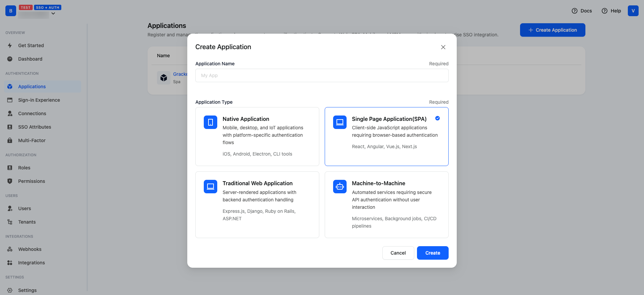Click the Tenants tree icon

10,222
